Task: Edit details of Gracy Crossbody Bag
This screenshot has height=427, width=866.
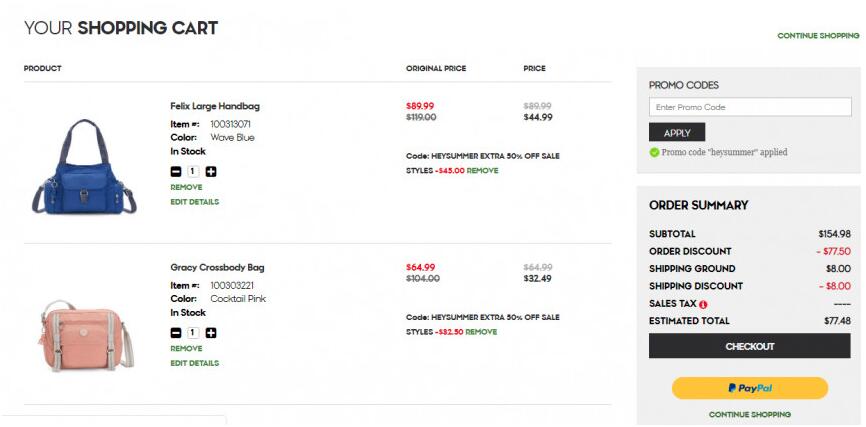Action: tap(194, 363)
